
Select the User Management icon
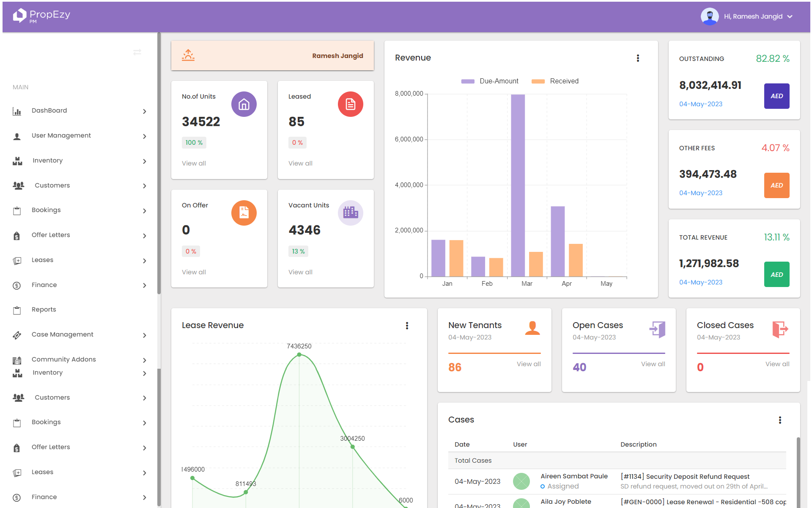pyautogui.click(x=17, y=135)
